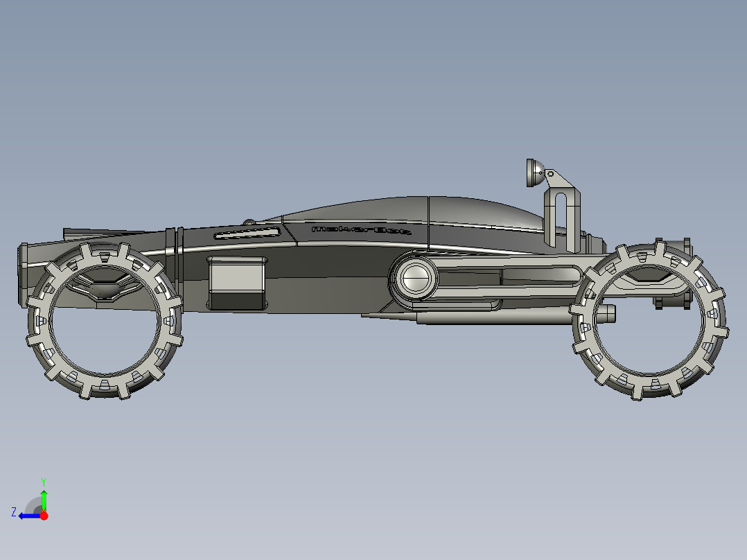Image resolution: width=747 pixels, height=560 pixels.
Task: Select the circular pivot hub on the swing arm
Action: (x=416, y=279)
